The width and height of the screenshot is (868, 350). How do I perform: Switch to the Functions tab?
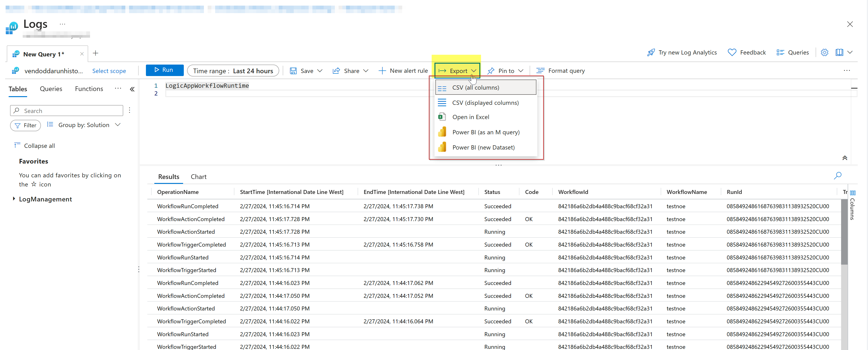(89, 89)
